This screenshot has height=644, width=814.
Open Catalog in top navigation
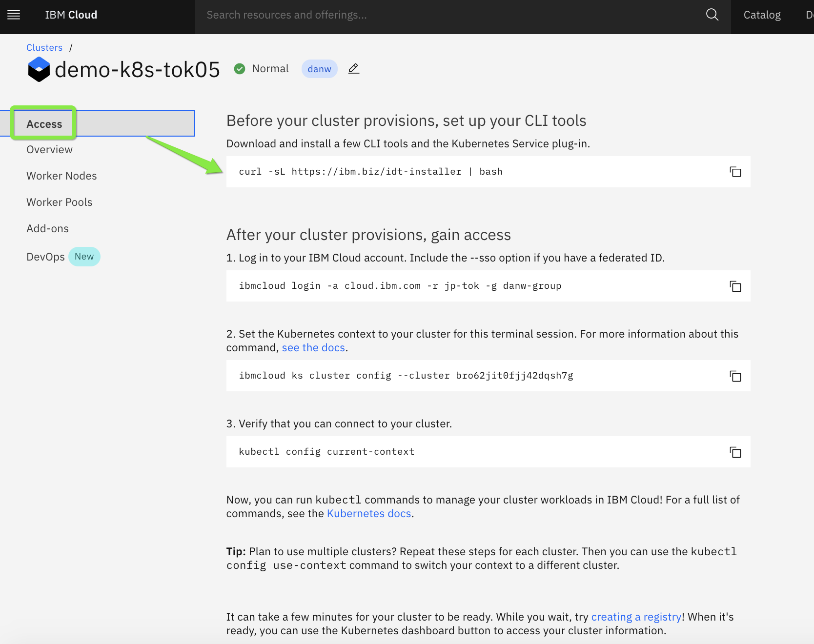762,15
